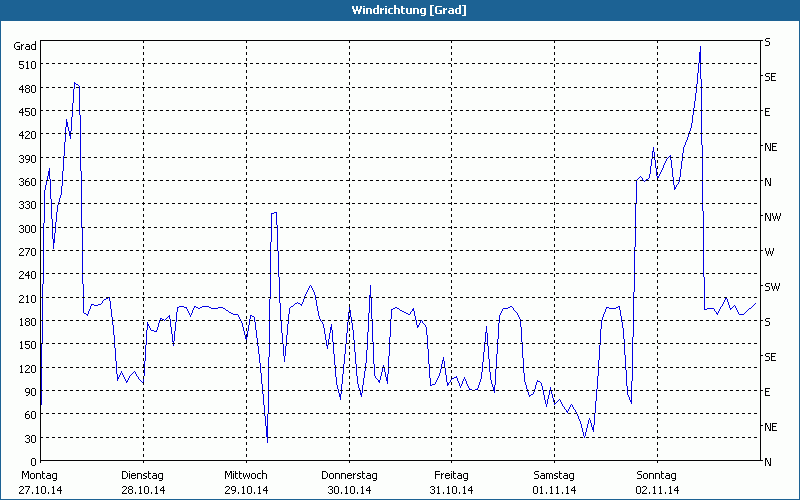Click the 'Freitag' day label
800x500 pixels.
452,476
